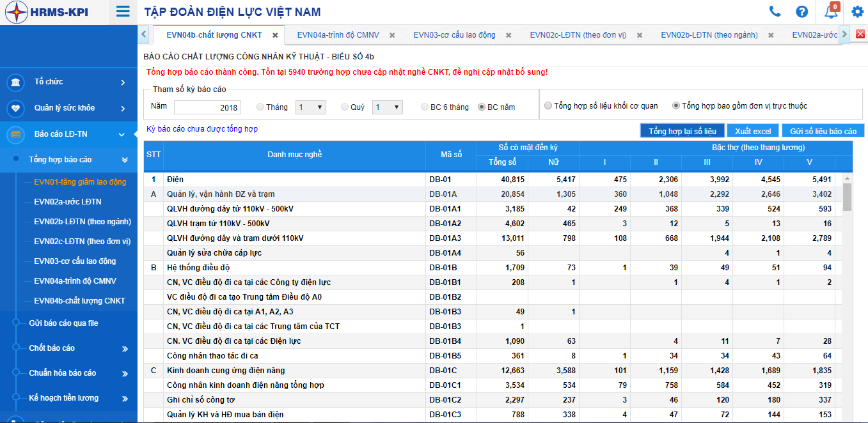Image resolution: width=868 pixels, height=423 pixels.
Task: Expand the Quản lý sức khỏe chevron
Action: coord(123,109)
